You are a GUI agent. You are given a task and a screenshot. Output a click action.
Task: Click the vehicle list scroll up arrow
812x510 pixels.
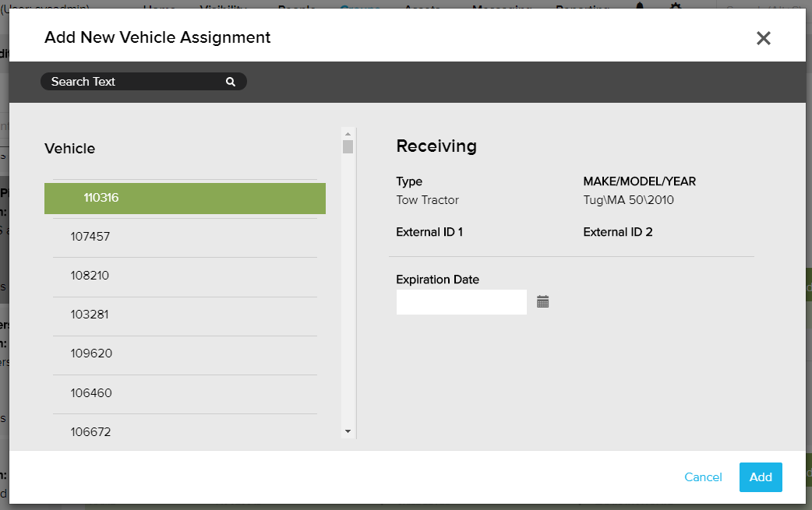pyautogui.click(x=348, y=134)
